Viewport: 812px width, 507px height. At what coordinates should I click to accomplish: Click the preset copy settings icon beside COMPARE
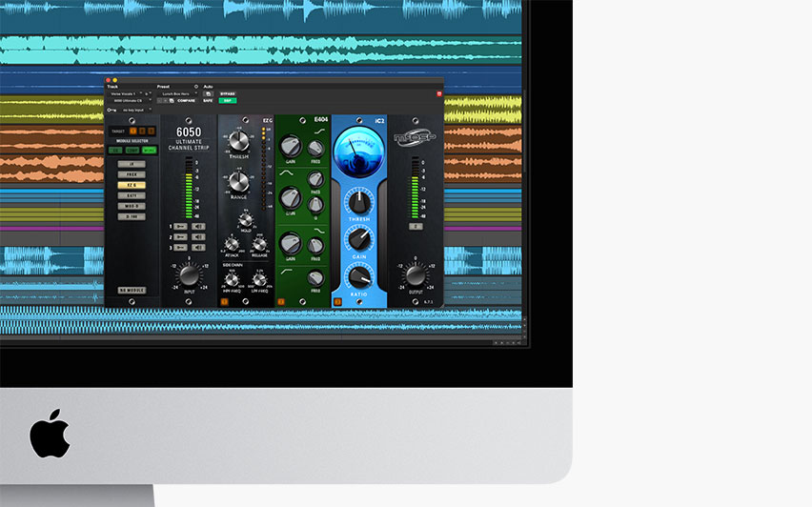pyautogui.click(x=172, y=100)
